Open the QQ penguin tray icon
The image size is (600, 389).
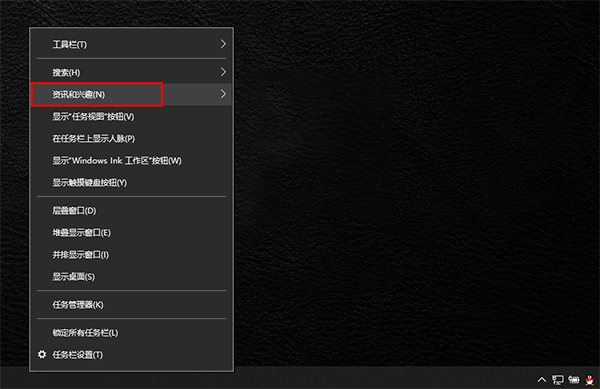[x=590, y=379]
